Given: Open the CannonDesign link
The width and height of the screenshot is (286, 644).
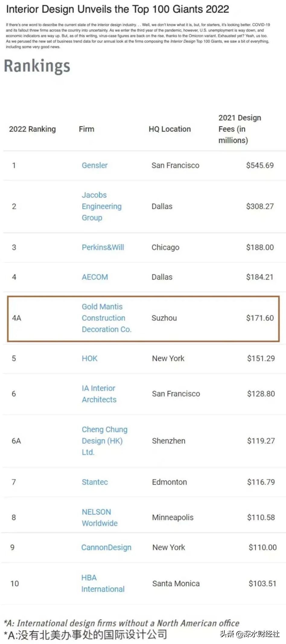Looking at the screenshot, I should [106, 547].
